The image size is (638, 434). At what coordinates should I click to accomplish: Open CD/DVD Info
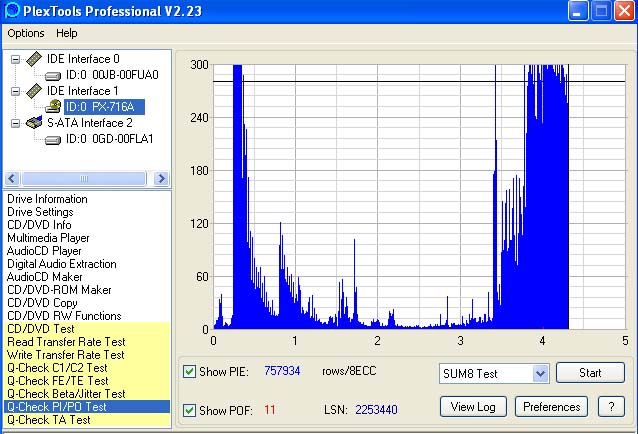pos(39,225)
